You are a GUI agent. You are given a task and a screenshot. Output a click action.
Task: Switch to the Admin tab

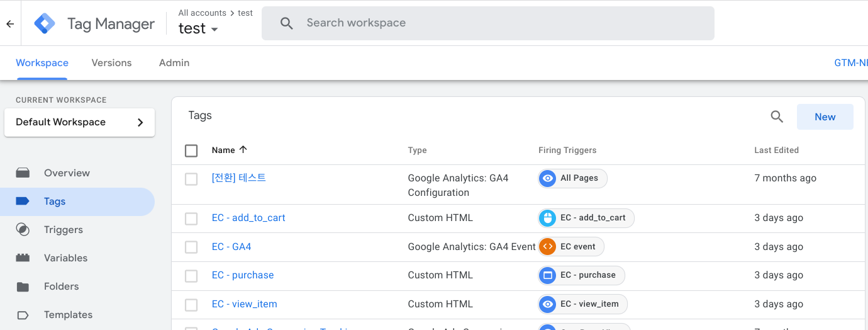click(x=174, y=63)
